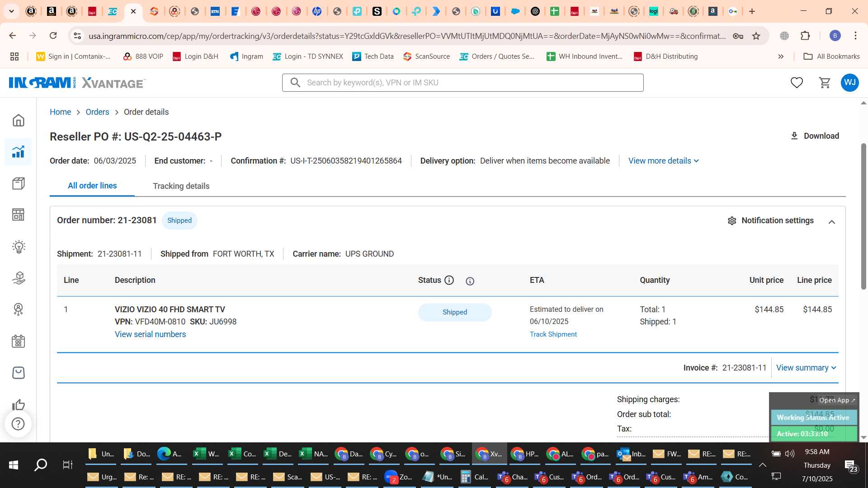Click the invoice number 21-23081-11
The width and height of the screenshot is (868, 488).
744,368
